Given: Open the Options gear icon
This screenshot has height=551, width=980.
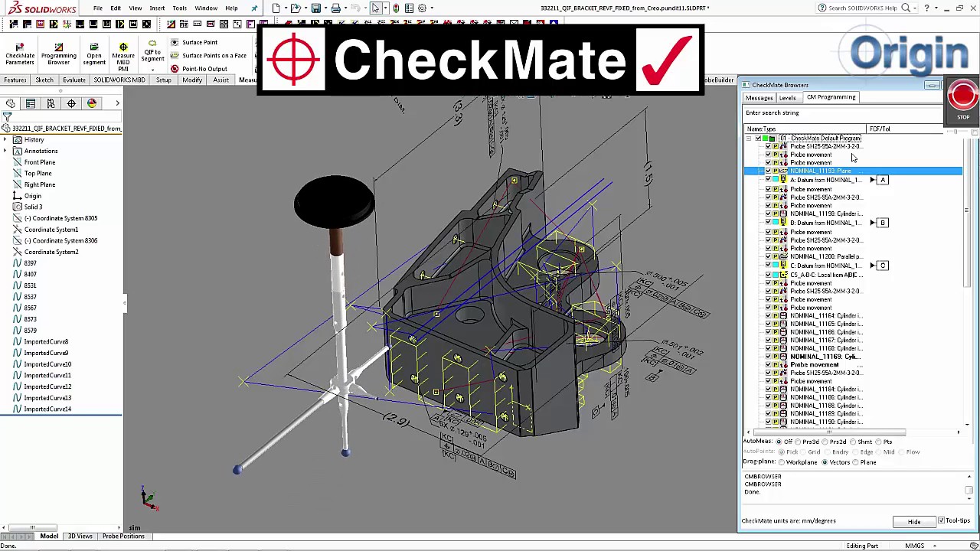Looking at the screenshot, I should [422, 8].
